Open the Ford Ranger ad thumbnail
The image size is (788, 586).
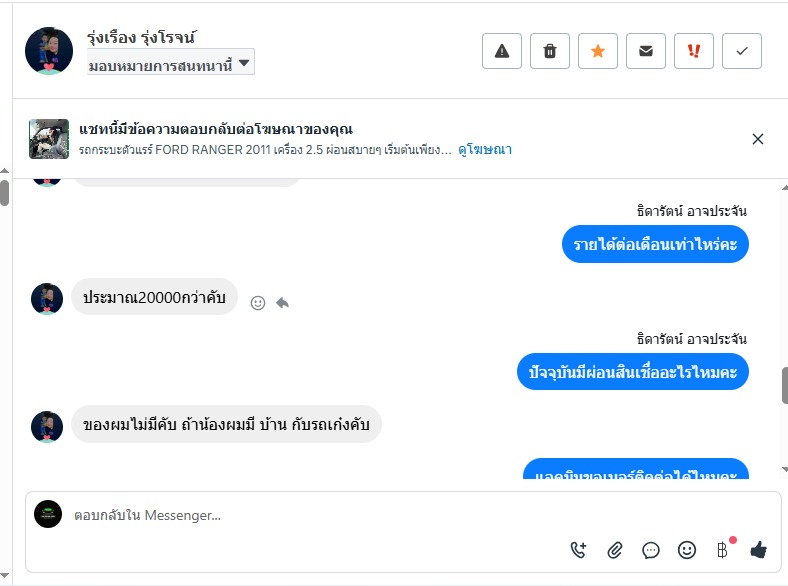tap(49, 139)
